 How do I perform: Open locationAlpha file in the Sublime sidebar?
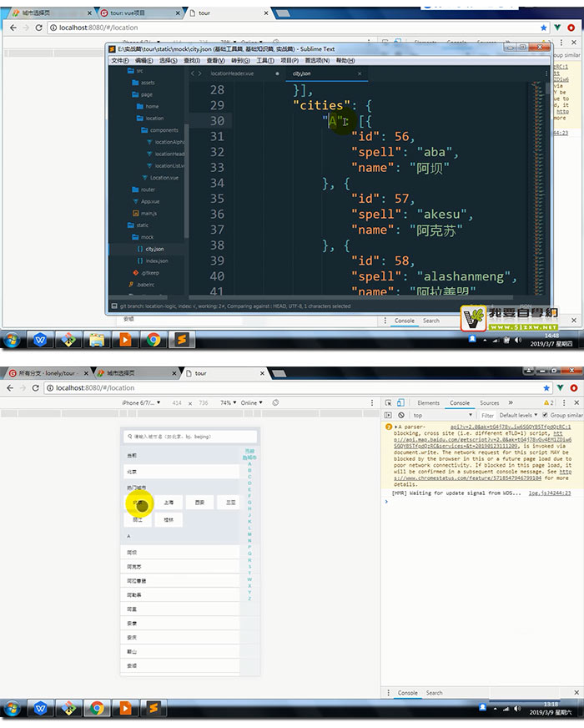pos(165,142)
